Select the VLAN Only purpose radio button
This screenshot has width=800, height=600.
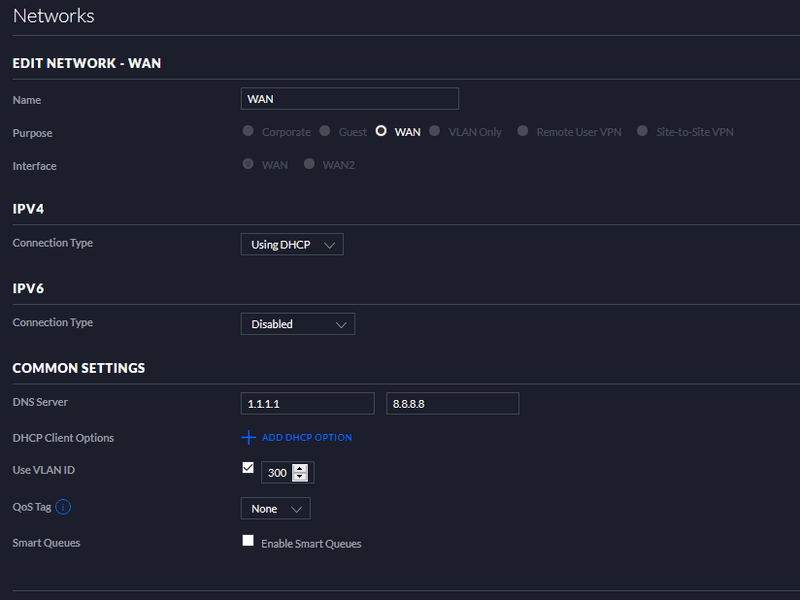point(434,131)
